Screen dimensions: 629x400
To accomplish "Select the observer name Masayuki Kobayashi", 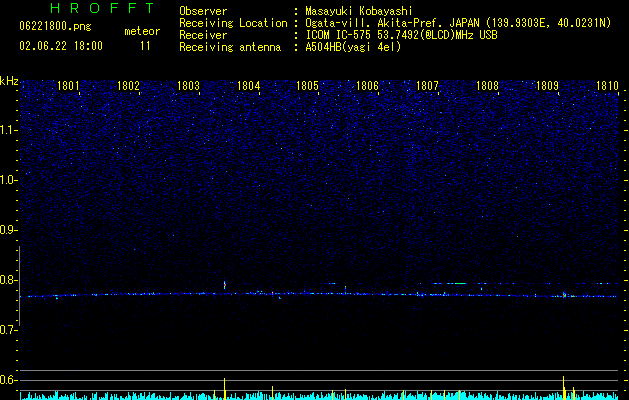I will (359, 11).
